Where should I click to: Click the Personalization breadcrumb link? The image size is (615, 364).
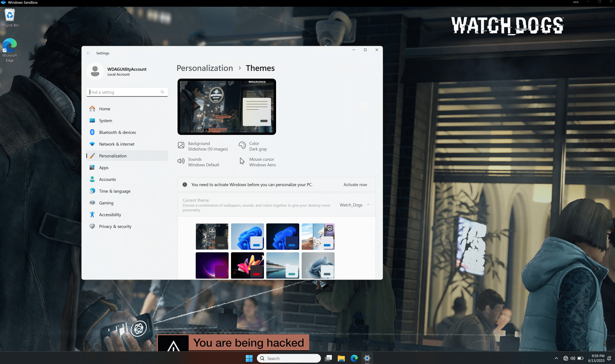204,68
